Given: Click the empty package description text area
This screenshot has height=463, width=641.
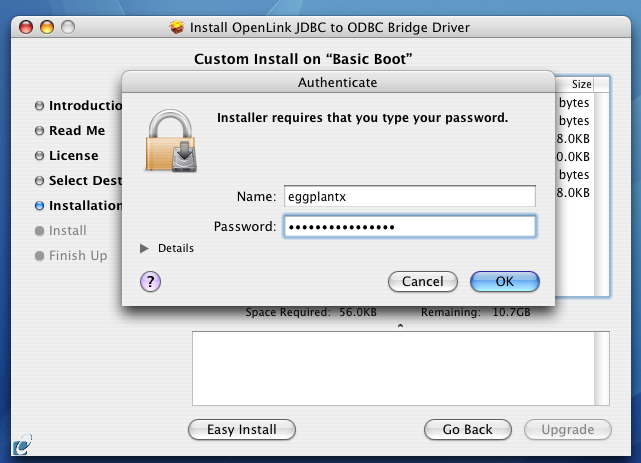Looking at the screenshot, I should [393, 369].
